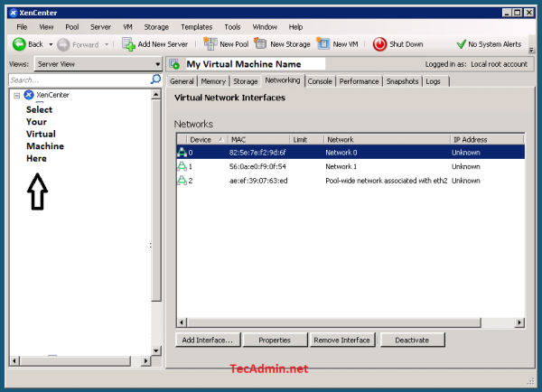The width and height of the screenshot is (542, 392).
Task: Open the Server View dropdown
Action: point(98,64)
